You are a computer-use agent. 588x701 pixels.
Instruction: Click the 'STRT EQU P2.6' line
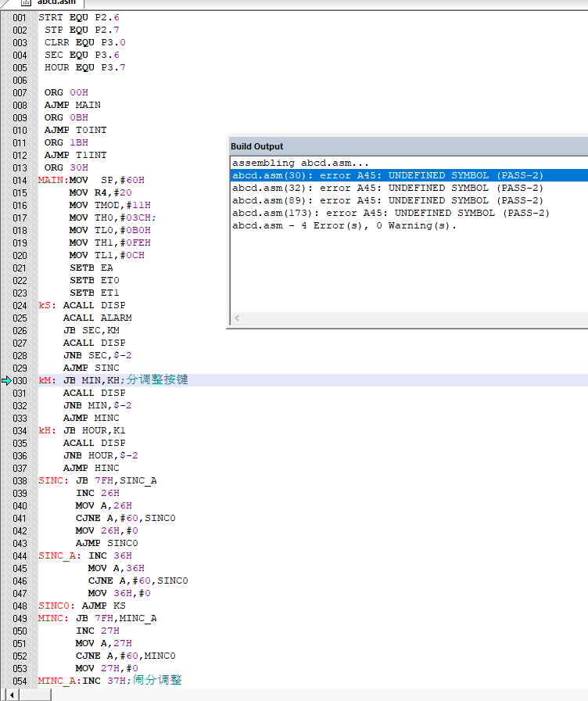click(x=79, y=17)
